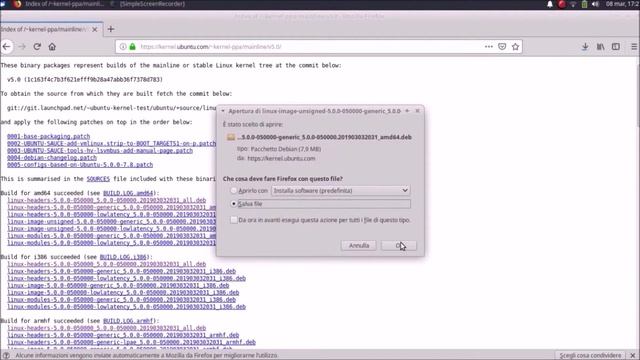Check 'Da ora in avanti esegui questa azione'
Image resolution: width=640 pixels, height=360 pixels.
pos(234,220)
